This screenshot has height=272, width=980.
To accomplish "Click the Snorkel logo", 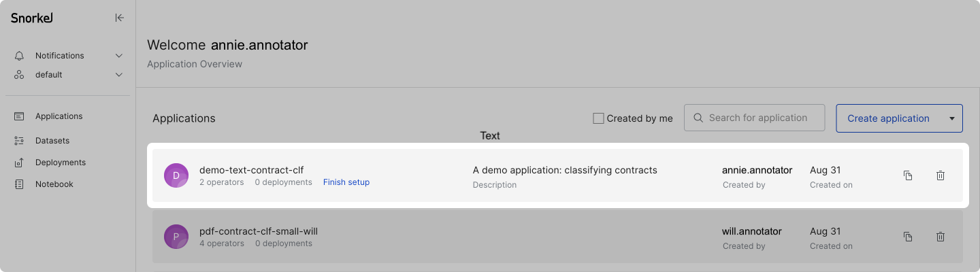I will pos(32,18).
